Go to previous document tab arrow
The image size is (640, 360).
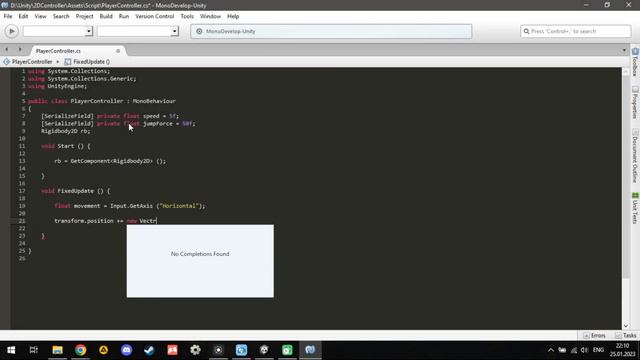7,50
